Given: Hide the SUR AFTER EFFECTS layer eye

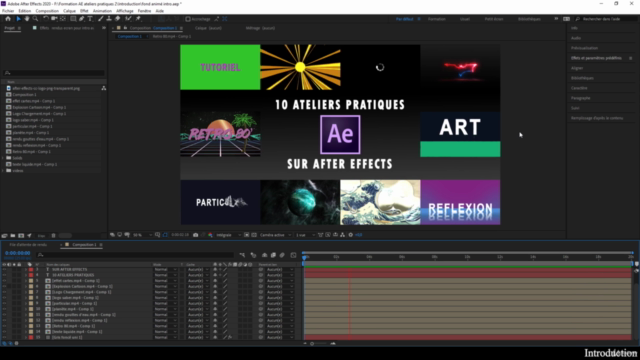Looking at the screenshot, I should tap(4, 269).
